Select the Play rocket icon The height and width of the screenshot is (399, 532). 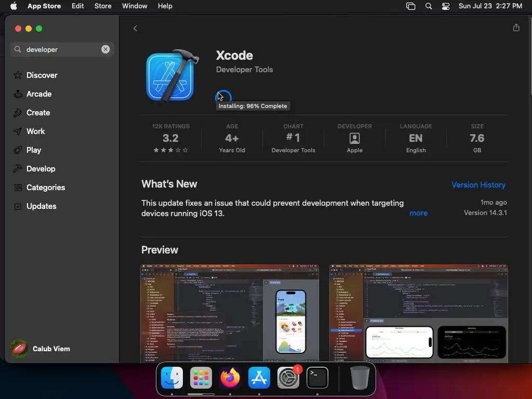18,150
